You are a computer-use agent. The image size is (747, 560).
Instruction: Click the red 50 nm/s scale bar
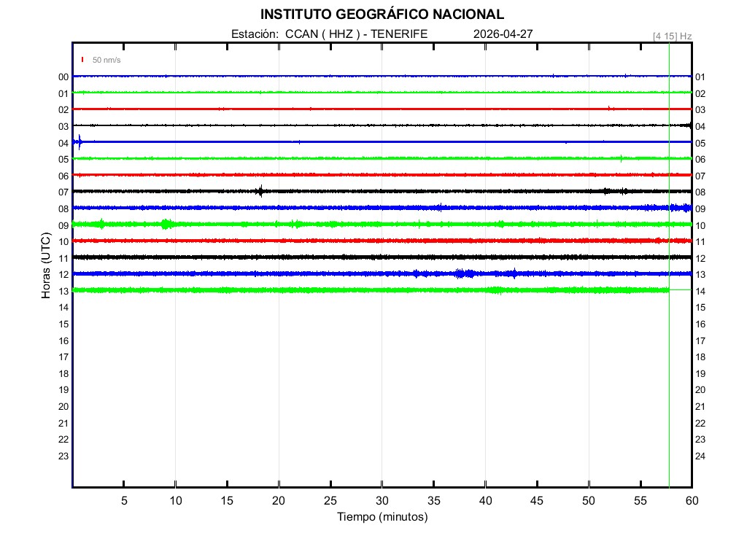pos(82,60)
